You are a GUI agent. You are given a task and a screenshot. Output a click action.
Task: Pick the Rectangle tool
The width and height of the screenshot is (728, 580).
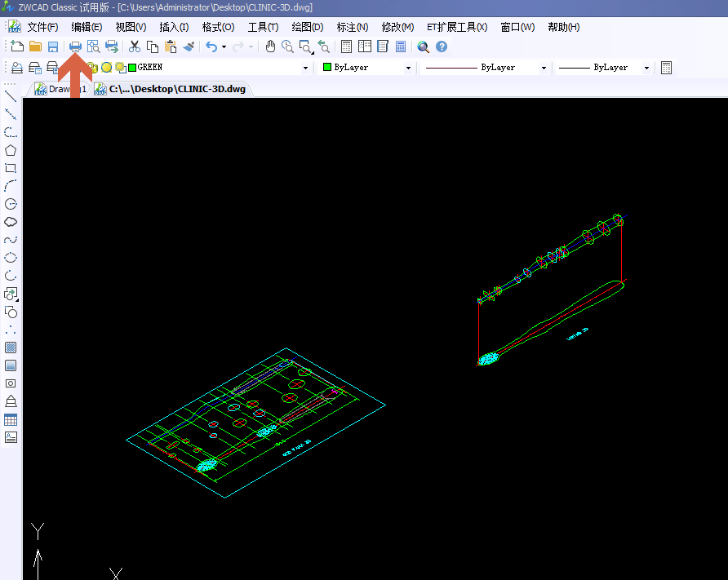(x=11, y=168)
